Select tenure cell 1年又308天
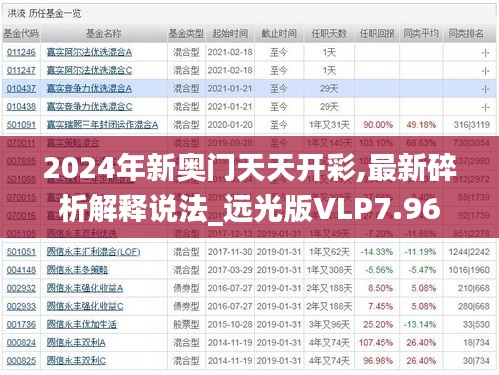Screen dimensions: 499x375 tap(329, 270)
